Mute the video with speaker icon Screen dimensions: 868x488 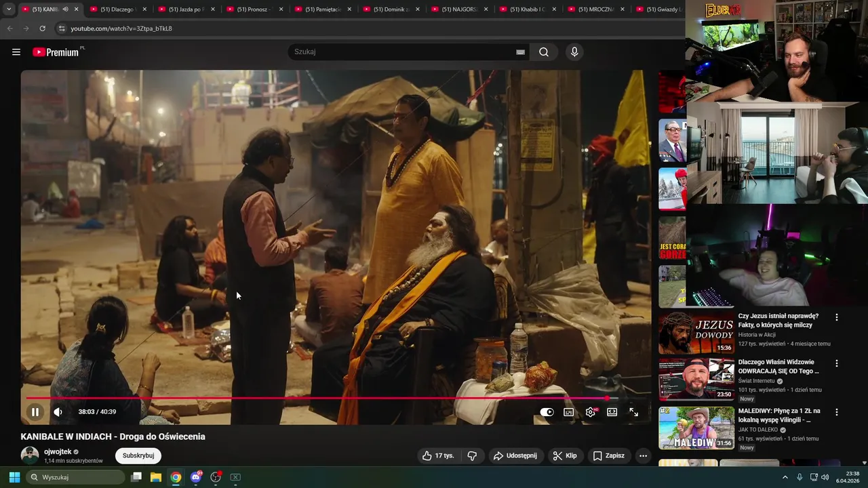[58, 411]
